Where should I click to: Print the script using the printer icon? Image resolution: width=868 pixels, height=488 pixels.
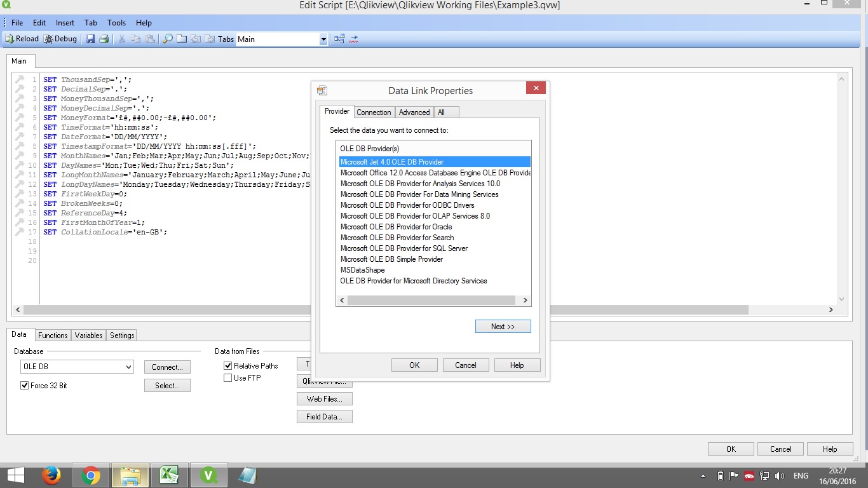click(x=104, y=39)
